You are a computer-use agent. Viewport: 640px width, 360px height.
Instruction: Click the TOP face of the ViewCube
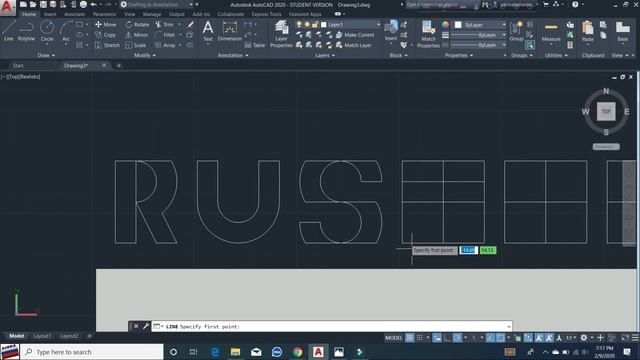pos(606,111)
